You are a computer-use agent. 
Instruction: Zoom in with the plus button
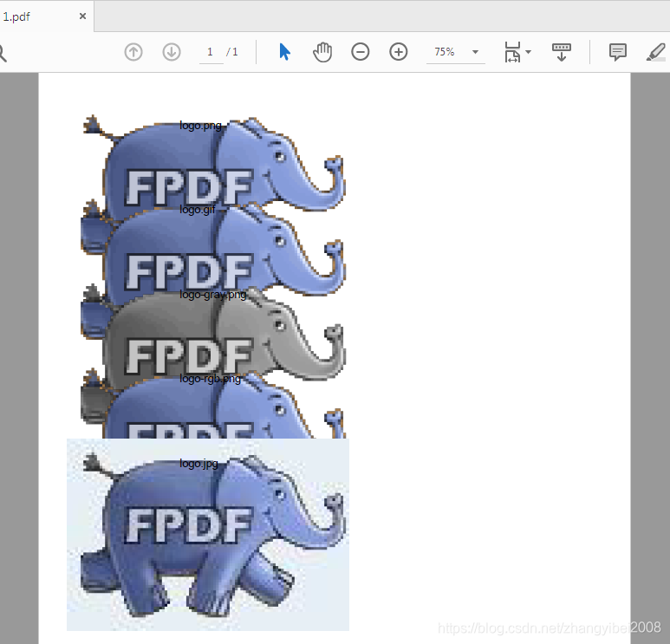(398, 52)
